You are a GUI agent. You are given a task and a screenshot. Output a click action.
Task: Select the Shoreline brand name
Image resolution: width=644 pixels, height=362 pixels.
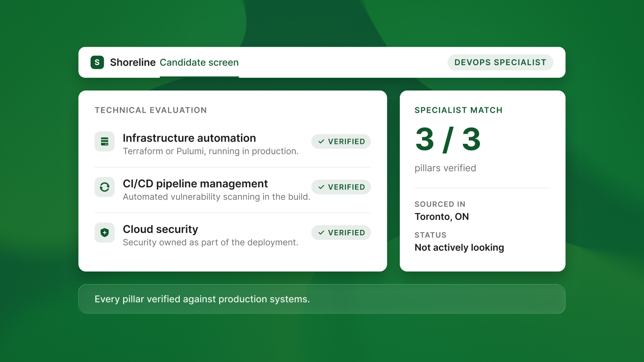click(x=133, y=62)
